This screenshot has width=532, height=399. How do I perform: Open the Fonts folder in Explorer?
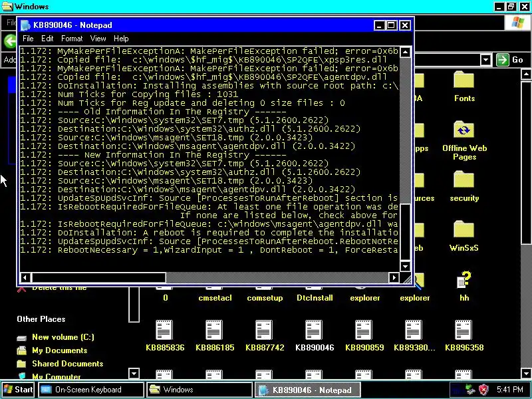pos(464,80)
